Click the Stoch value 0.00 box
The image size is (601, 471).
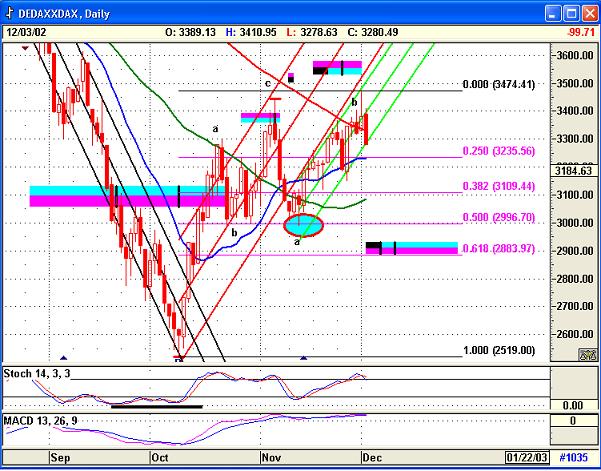pyautogui.click(x=573, y=405)
